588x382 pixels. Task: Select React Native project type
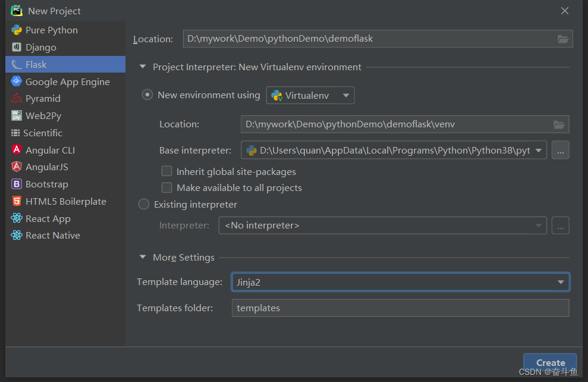(65, 235)
